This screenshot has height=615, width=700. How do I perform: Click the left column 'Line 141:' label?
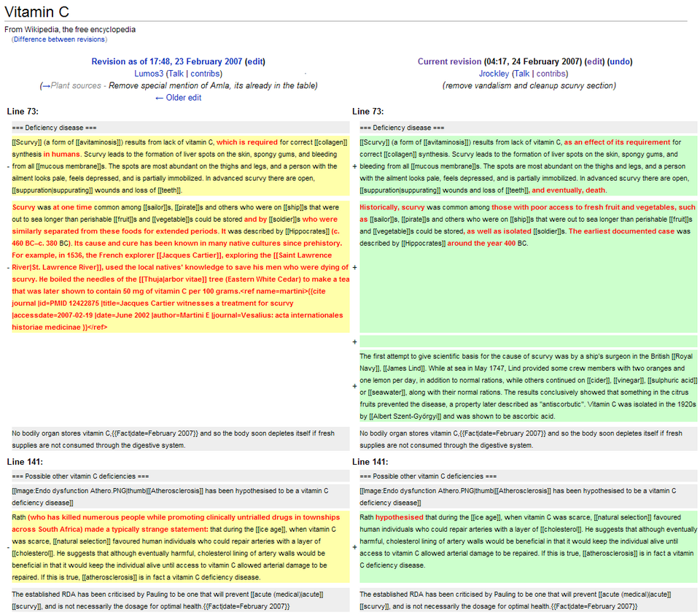(x=25, y=462)
